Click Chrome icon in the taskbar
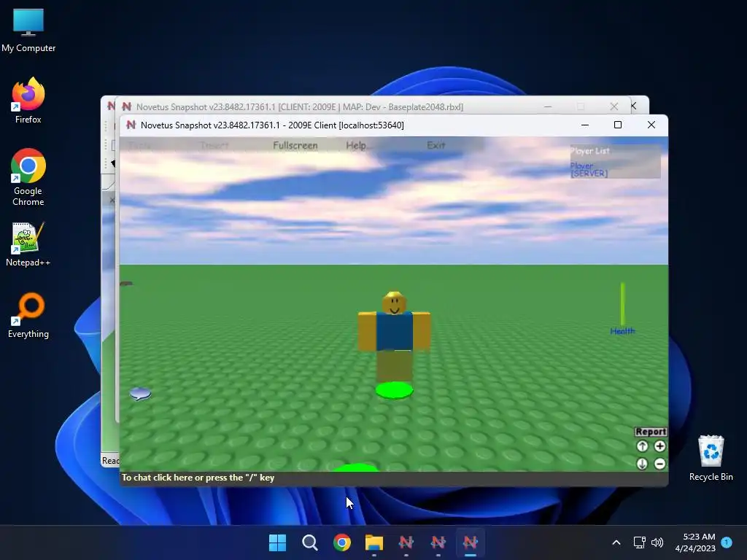Viewport: 747px width, 560px height. (342, 542)
